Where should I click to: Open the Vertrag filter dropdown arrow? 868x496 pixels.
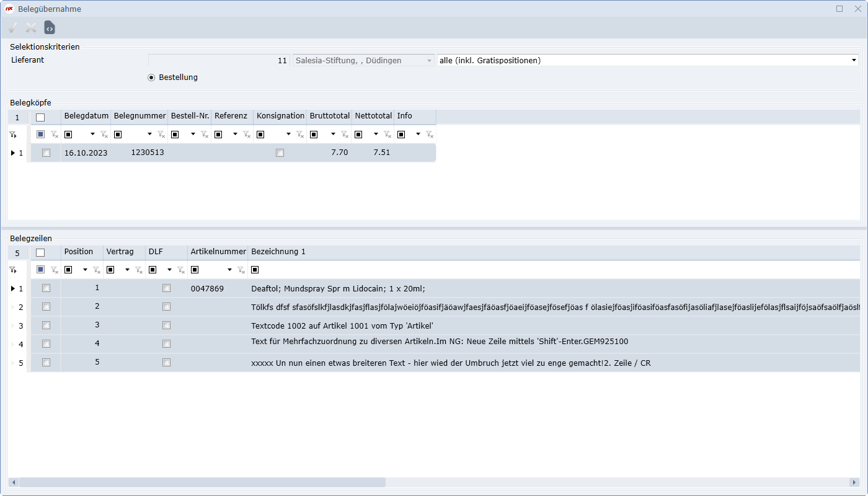click(x=127, y=270)
